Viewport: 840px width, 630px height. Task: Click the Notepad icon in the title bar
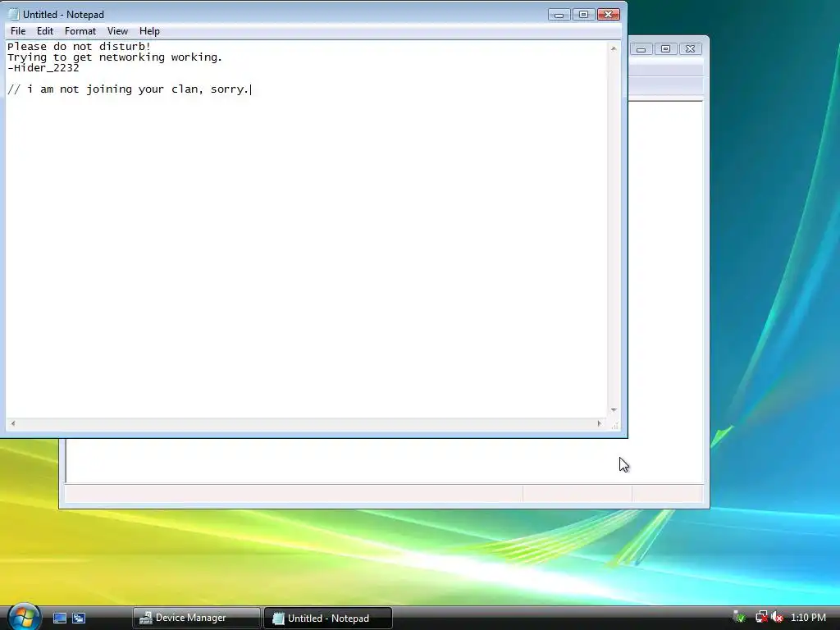(x=13, y=15)
